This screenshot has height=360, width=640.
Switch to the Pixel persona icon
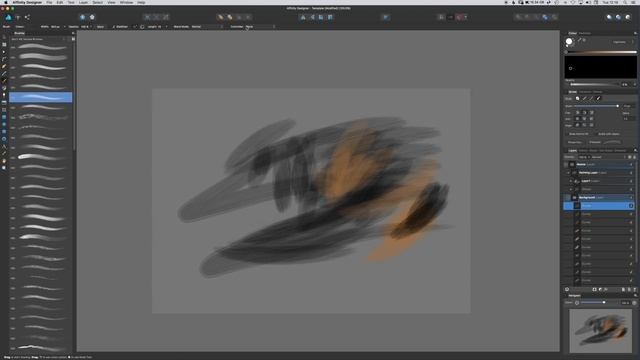(x=18, y=17)
